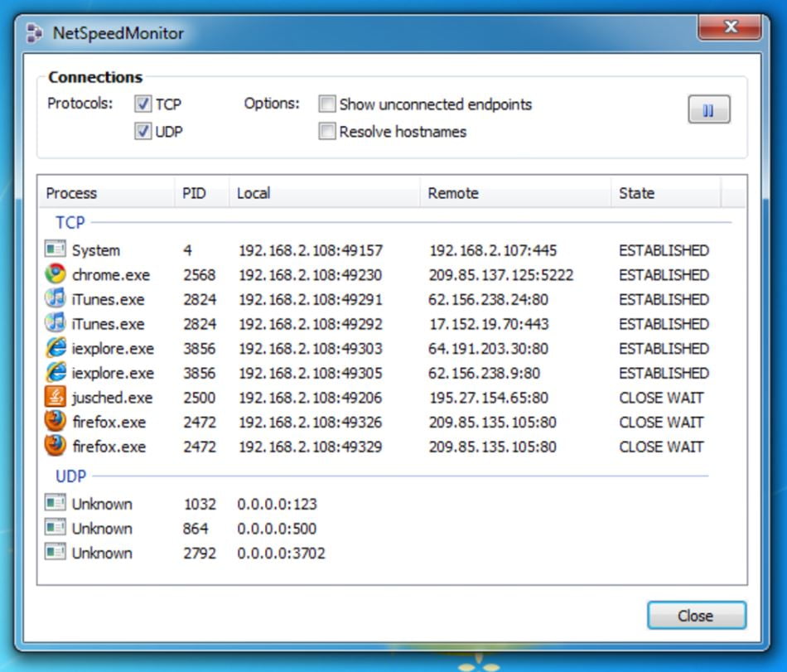Sort by PID column header

(202, 193)
